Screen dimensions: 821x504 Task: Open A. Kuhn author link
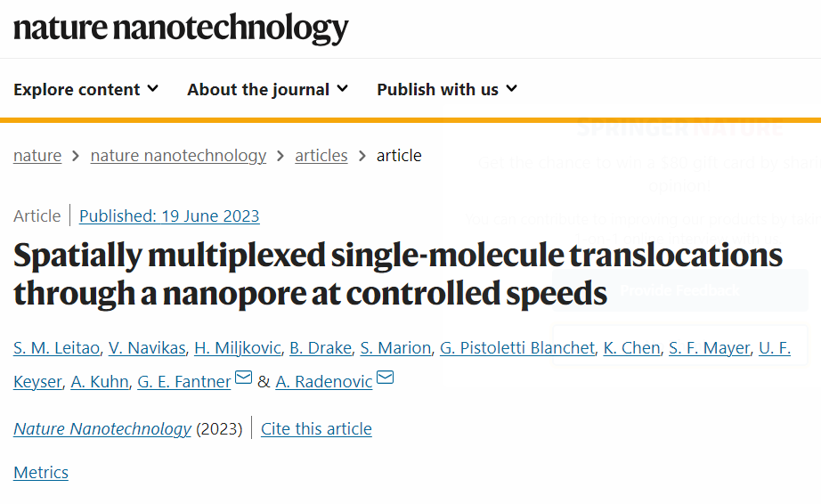click(x=100, y=381)
